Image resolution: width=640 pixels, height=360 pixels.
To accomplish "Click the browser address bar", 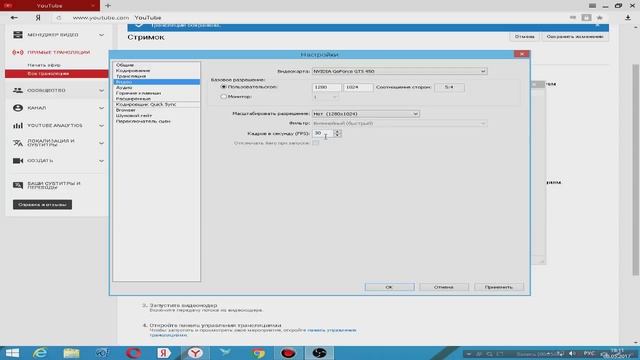I will coord(310,18).
